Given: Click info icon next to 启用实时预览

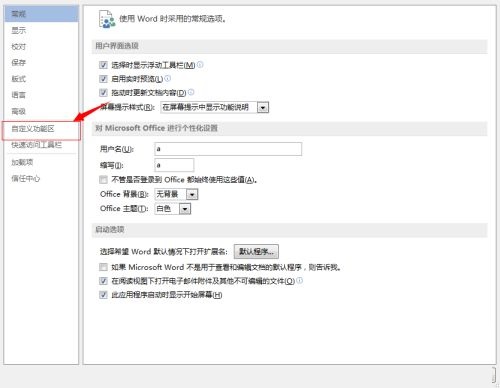Looking at the screenshot, I should tap(168, 78).
